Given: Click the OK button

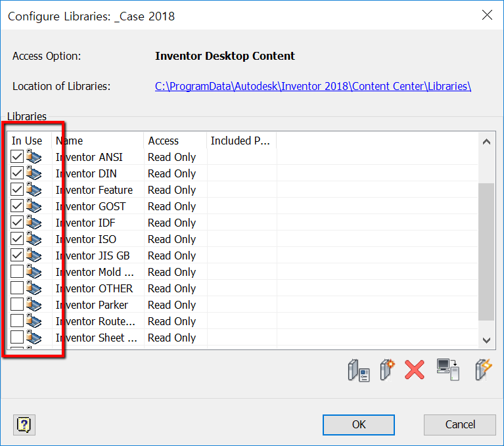Looking at the screenshot, I should click(x=359, y=425).
